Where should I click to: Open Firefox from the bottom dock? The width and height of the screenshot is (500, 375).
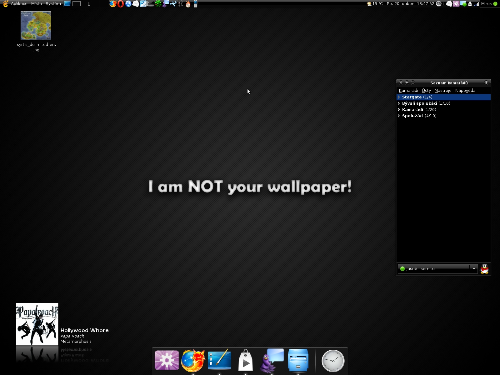click(x=193, y=360)
